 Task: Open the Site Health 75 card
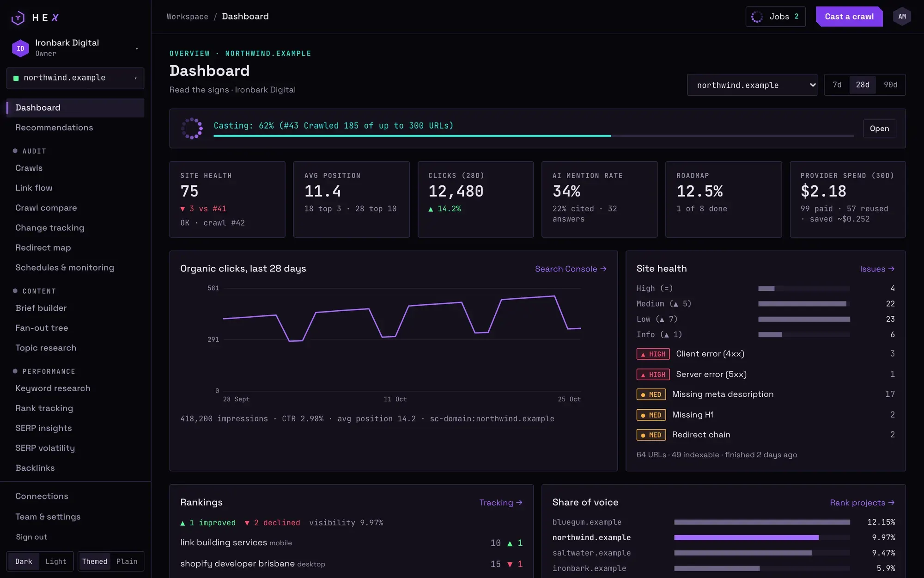227,199
